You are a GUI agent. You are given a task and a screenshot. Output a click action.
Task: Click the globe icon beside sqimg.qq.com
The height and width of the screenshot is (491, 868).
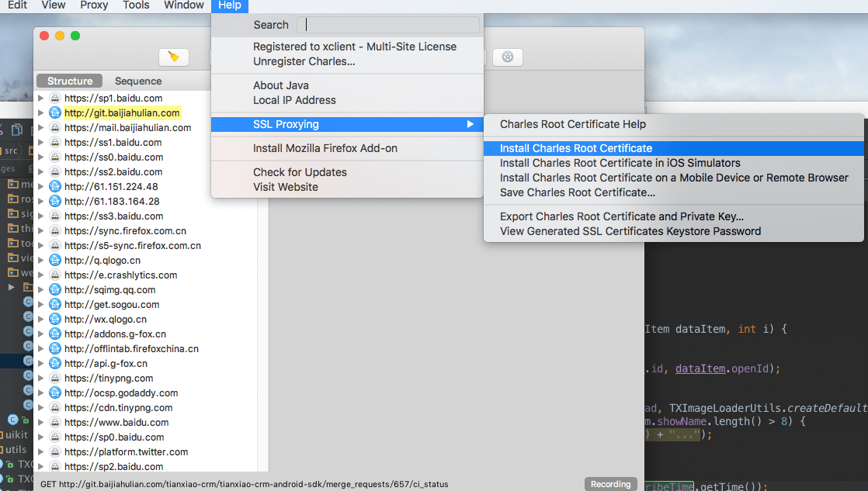(55, 290)
